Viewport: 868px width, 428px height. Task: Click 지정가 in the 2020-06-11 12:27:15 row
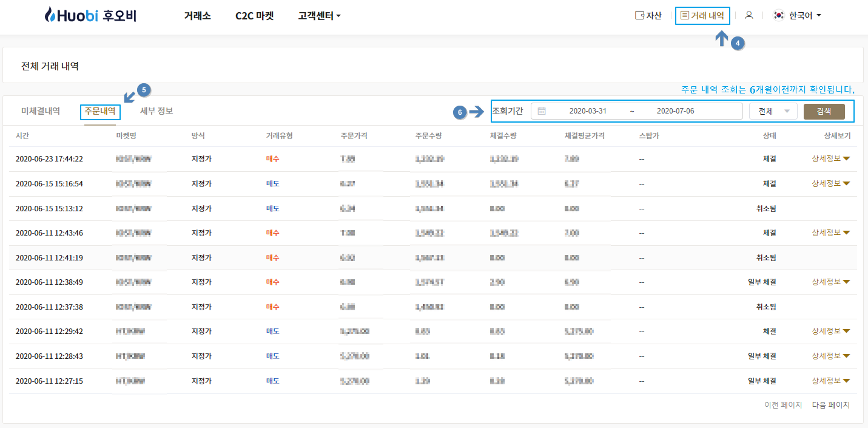[x=201, y=381]
